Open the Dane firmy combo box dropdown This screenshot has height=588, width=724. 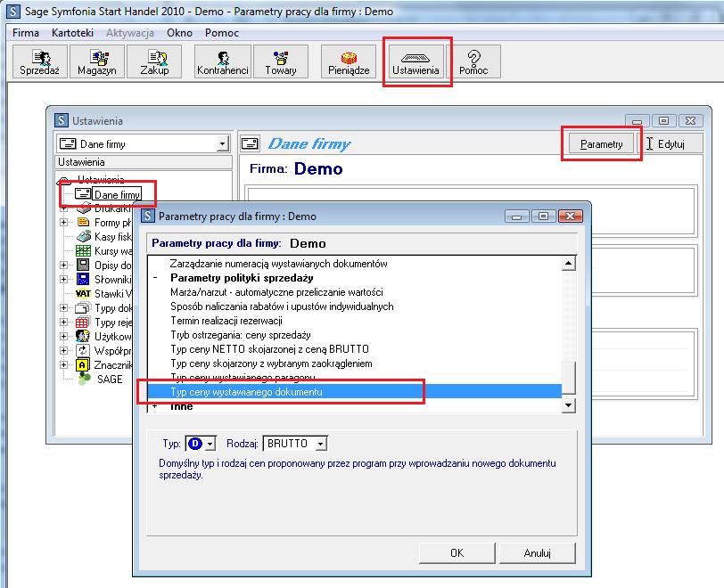223,144
